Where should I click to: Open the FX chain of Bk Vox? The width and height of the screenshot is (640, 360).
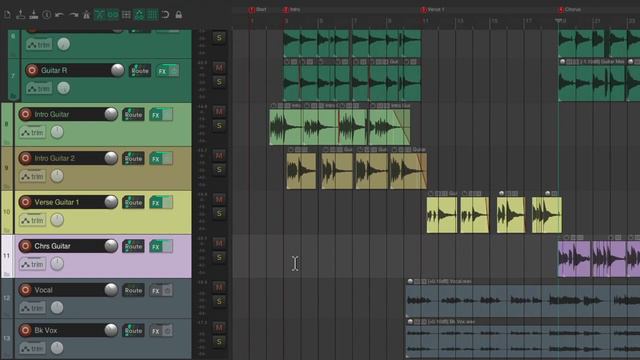tap(156, 331)
